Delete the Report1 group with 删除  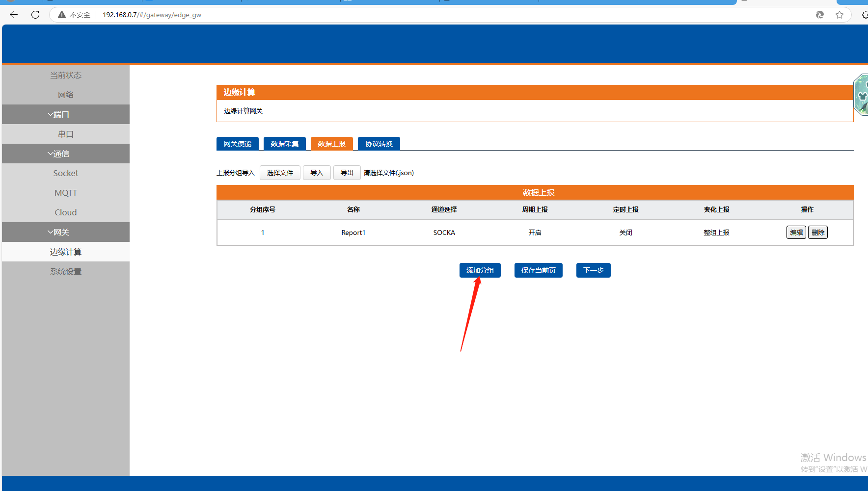click(817, 233)
